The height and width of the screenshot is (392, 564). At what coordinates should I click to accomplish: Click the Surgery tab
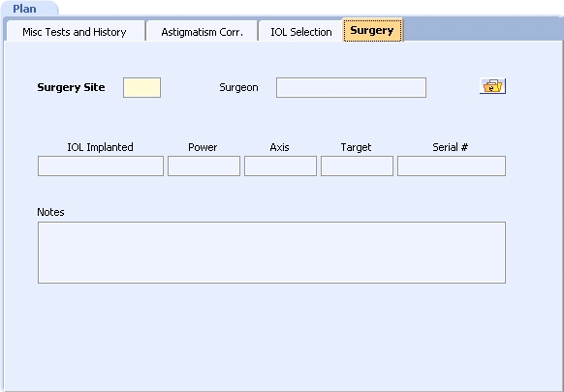click(x=372, y=30)
